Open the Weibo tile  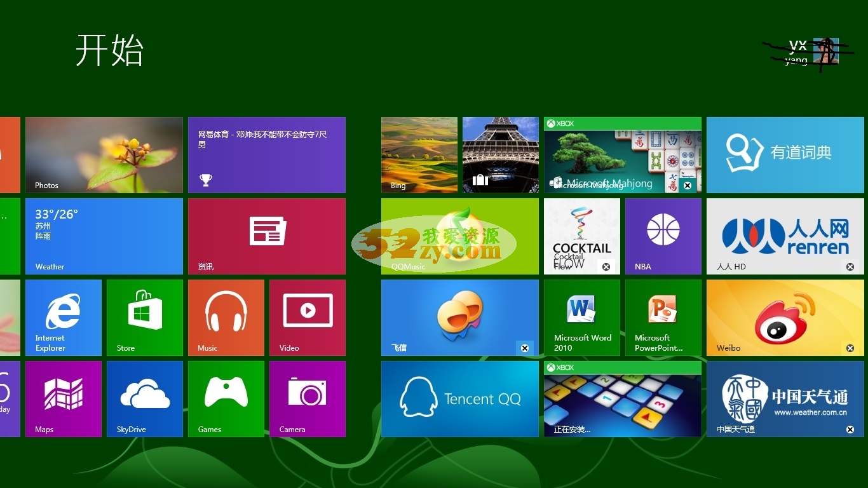click(x=785, y=318)
